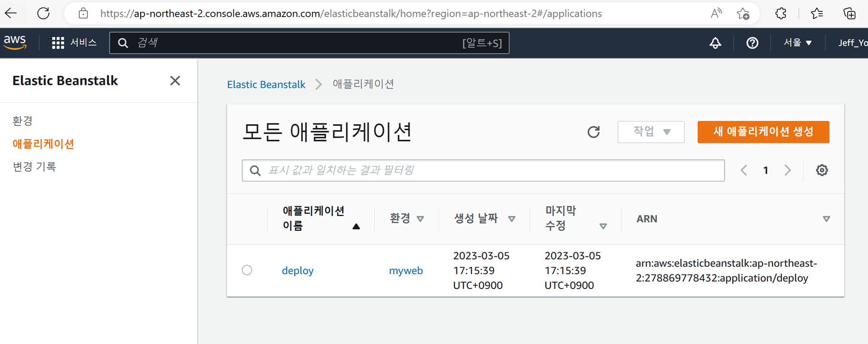Click the deploy application ARN text
Screen dimensions: 868x344
click(726, 271)
